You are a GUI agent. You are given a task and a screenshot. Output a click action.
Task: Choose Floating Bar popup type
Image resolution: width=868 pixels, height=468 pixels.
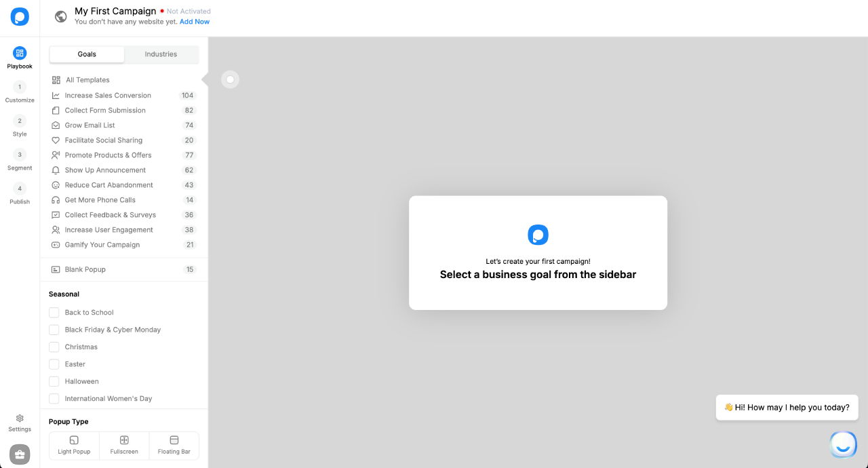click(174, 445)
